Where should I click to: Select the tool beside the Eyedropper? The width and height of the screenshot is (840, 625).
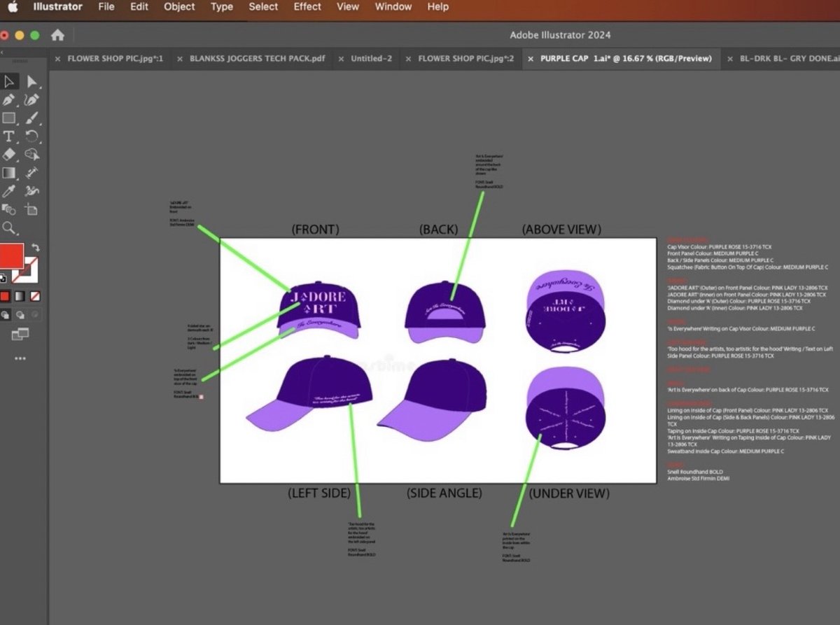click(31, 191)
